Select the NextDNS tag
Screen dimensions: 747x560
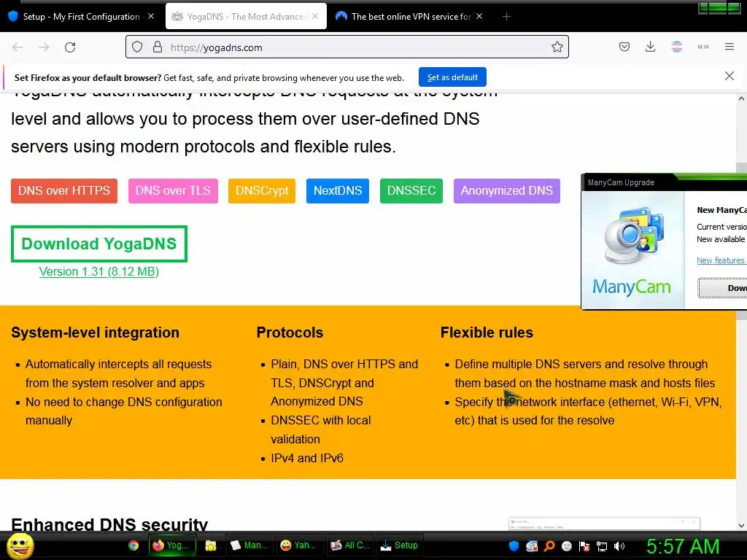click(337, 191)
